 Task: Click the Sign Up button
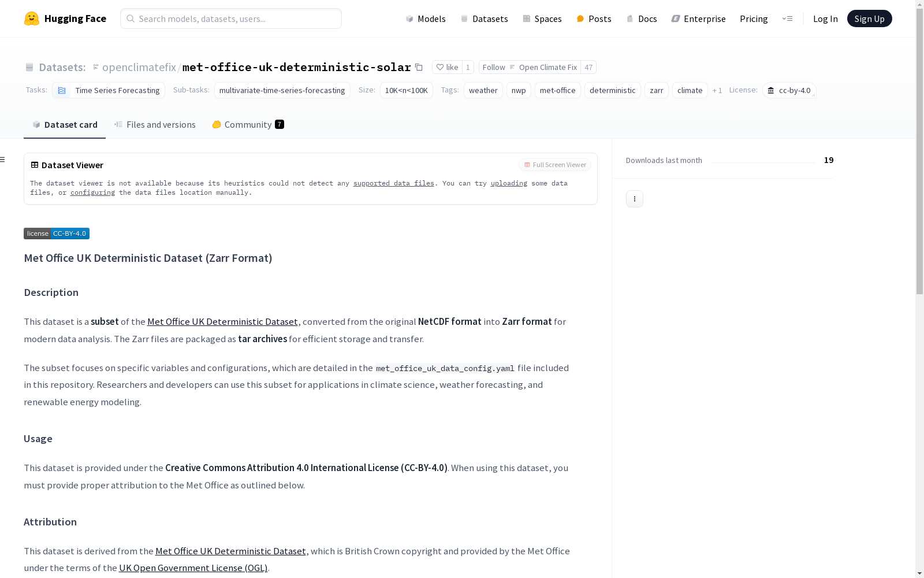[x=869, y=18]
